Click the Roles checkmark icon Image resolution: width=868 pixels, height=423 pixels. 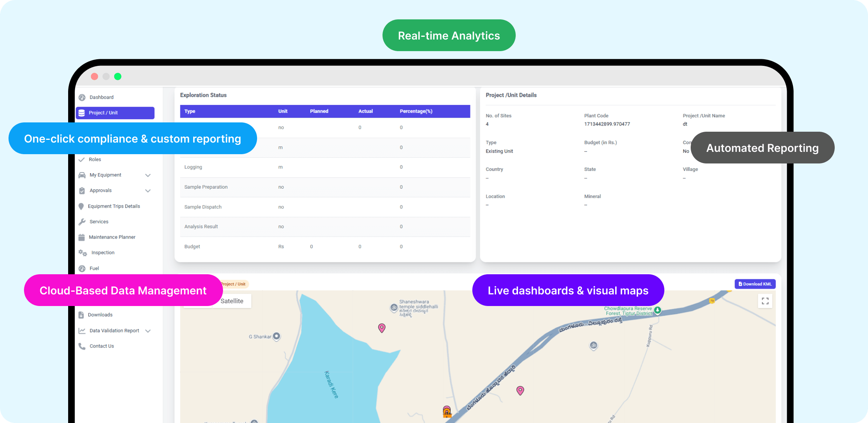click(82, 160)
